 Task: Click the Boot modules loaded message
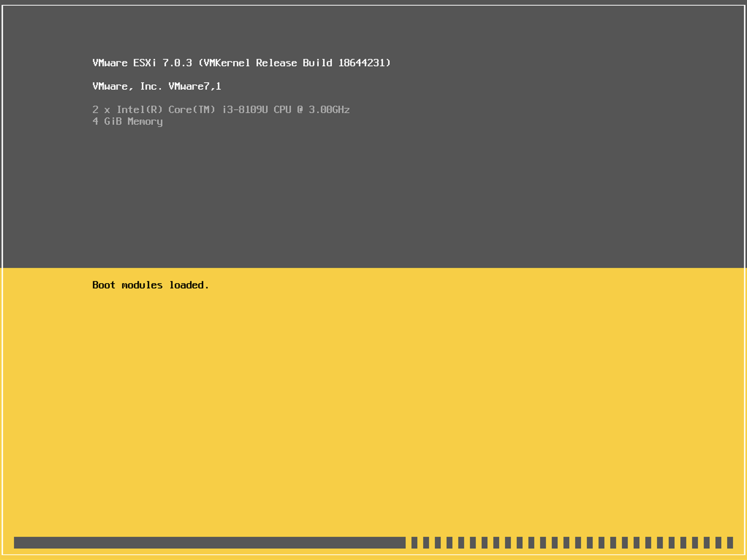tap(151, 285)
